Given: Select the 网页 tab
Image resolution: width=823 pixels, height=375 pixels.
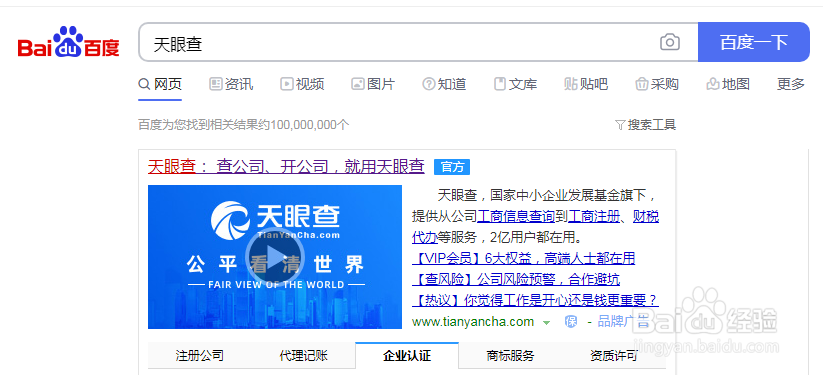Looking at the screenshot, I should tap(160, 84).
